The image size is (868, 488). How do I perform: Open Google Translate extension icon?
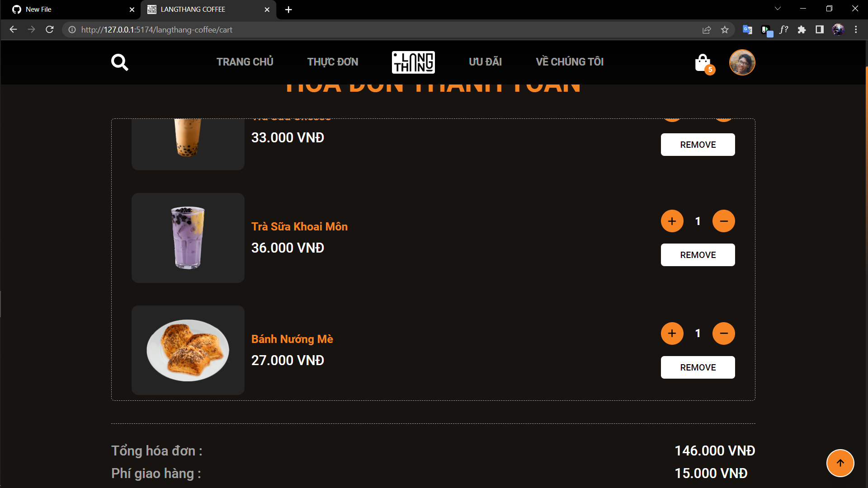tap(747, 30)
